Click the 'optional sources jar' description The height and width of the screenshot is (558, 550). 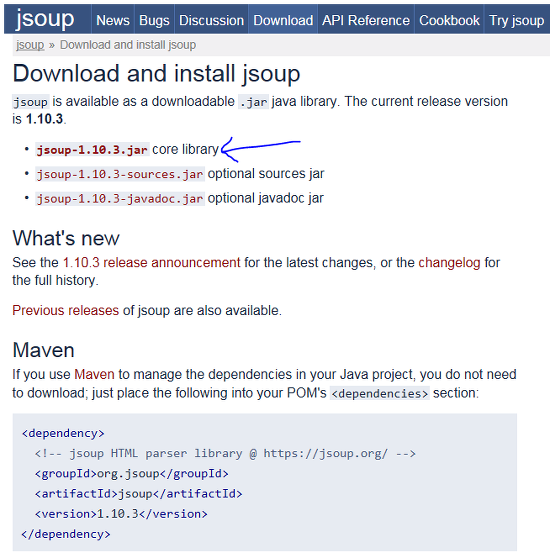(x=266, y=174)
